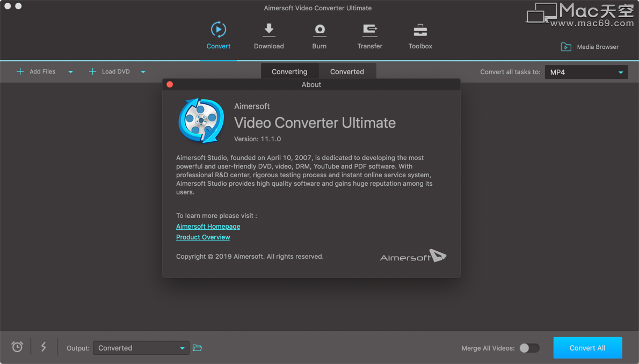639x364 pixels.
Task: Click the Version: 11.1.0 text
Action: [257, 139]
